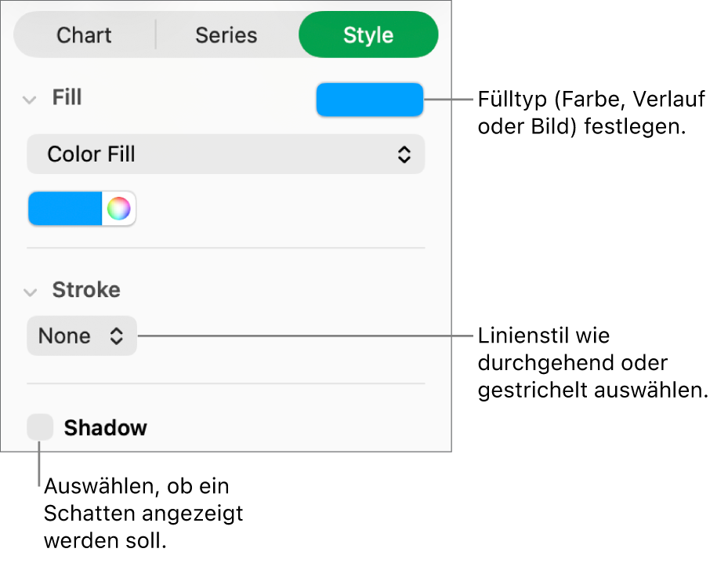Collapse the Stroke section chevron
Viewport: 728px width, 563px height.
coord(30,292)
